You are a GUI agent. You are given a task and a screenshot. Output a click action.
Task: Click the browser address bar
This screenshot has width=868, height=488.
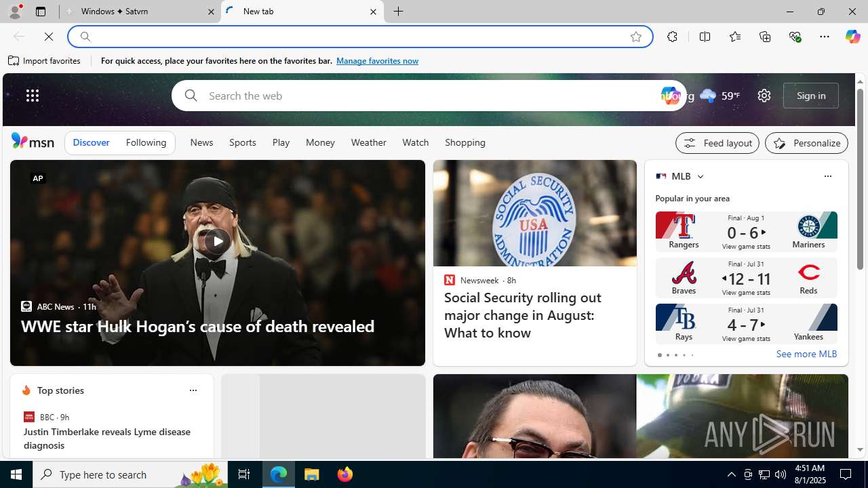(x=359, y=37)
